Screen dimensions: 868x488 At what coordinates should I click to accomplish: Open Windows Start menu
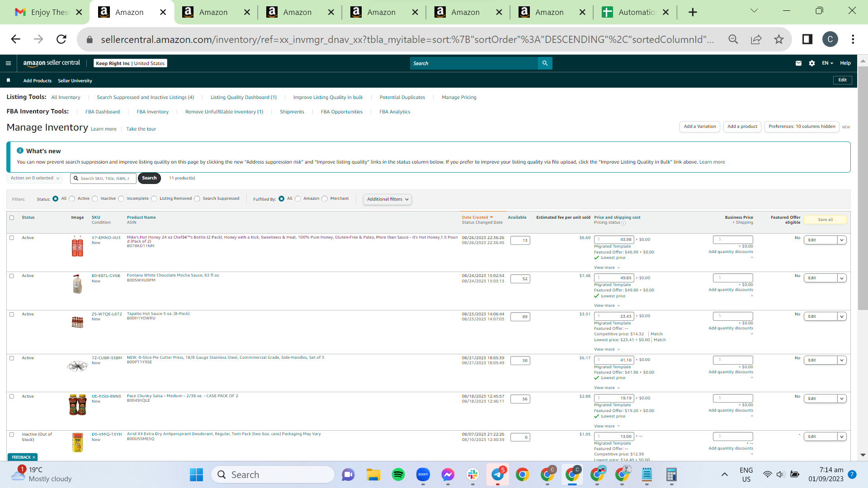click(x=196, y=474)
